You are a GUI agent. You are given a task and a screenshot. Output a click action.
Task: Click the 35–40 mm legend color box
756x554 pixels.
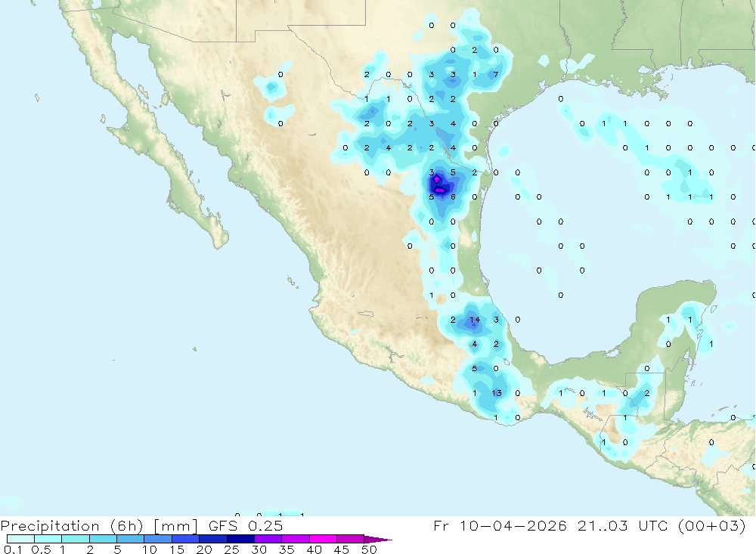pos(296,539)
